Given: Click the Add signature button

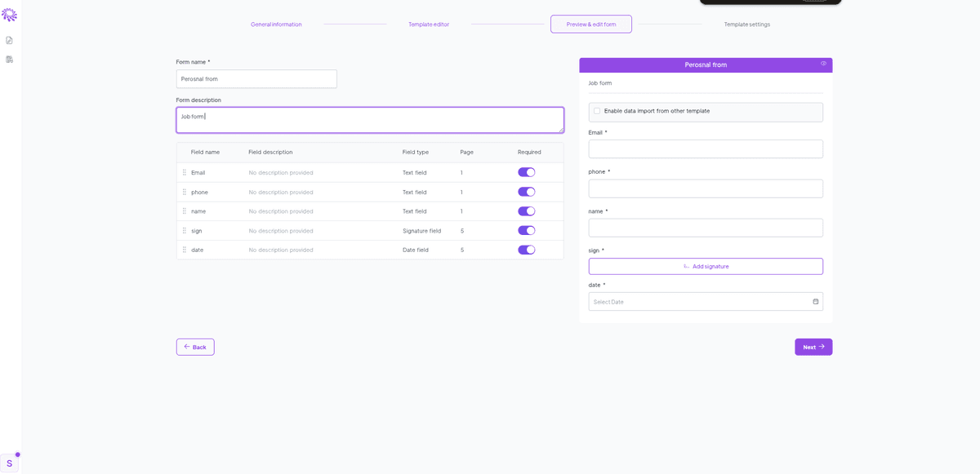Looking at the screenshot, I should [x=705, y=266].
